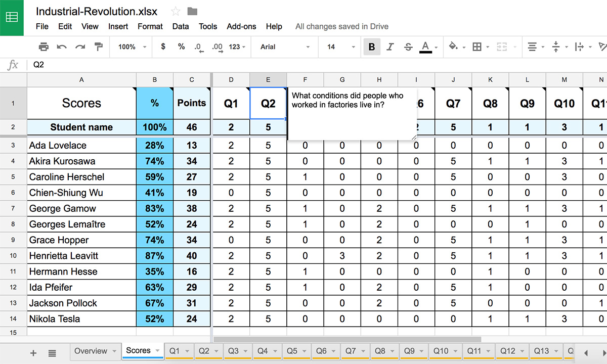The width and height of the screenshot is (607, 364).
Task: Add a new sheet
Action: pyautogui.click(x=33, y=352)
